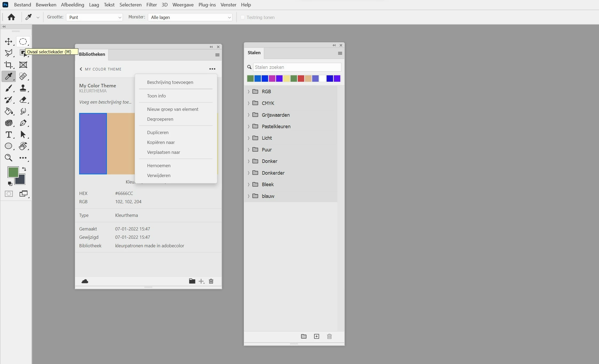Open the Grootte dropdown
The image size is (599, 364).
tap(94, 17)
